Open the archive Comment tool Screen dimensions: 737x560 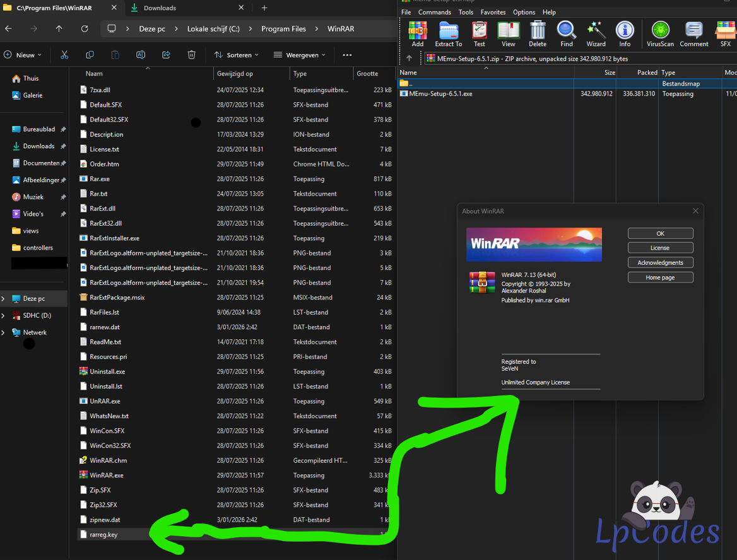(x=693, y=33)
